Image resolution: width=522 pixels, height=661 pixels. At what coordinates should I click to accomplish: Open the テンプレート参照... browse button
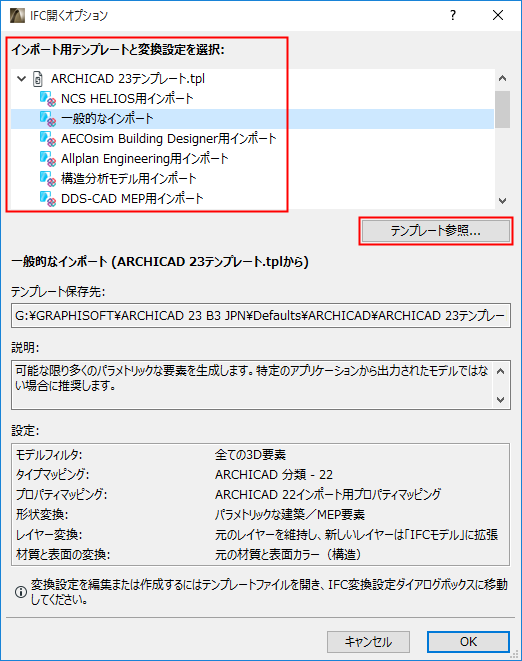click(436, 231)
